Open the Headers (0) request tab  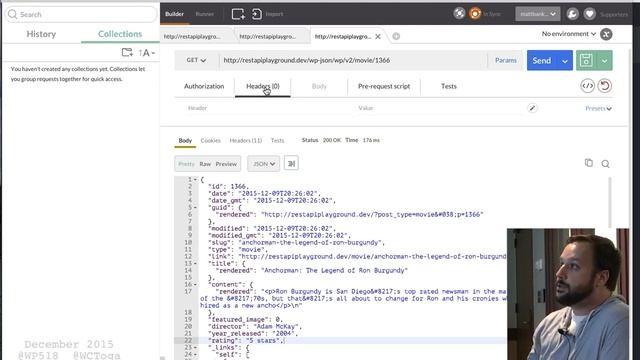(263, 86)
